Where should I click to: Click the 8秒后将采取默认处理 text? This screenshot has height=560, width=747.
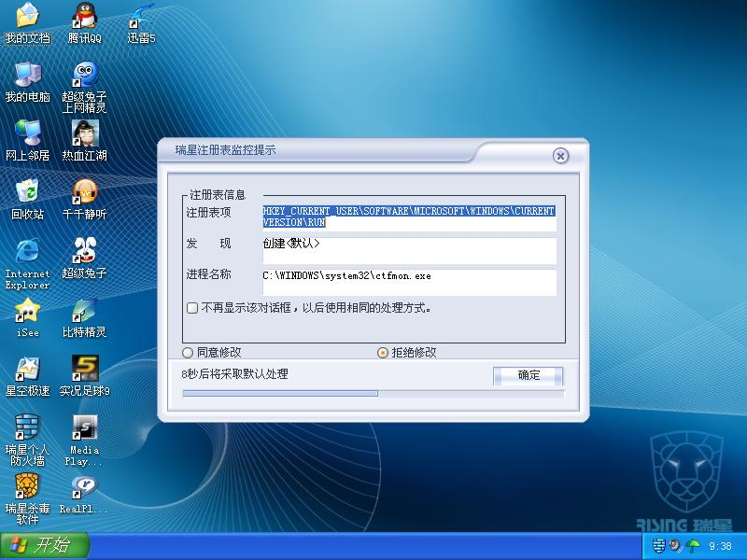pyautogui.click(x=234, y=374)
